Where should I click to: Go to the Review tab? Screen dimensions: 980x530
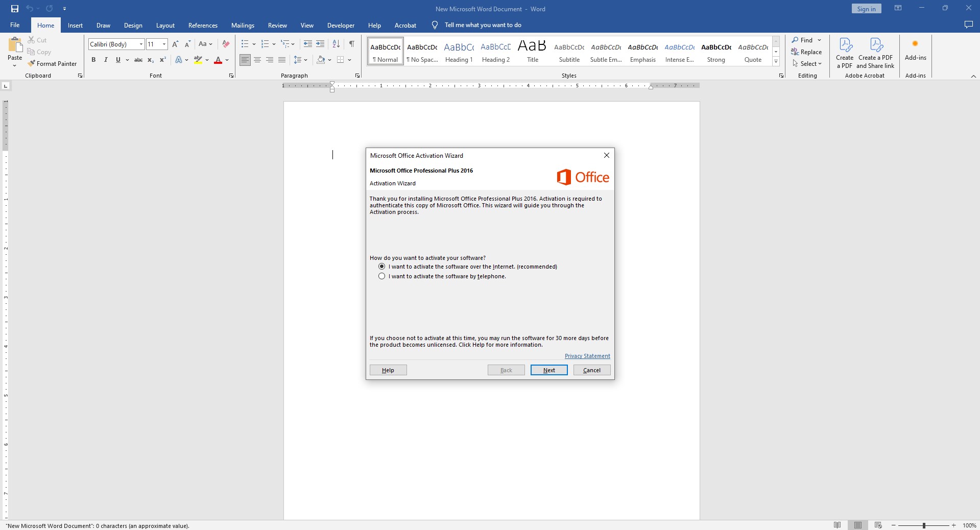tap(277, 25)
